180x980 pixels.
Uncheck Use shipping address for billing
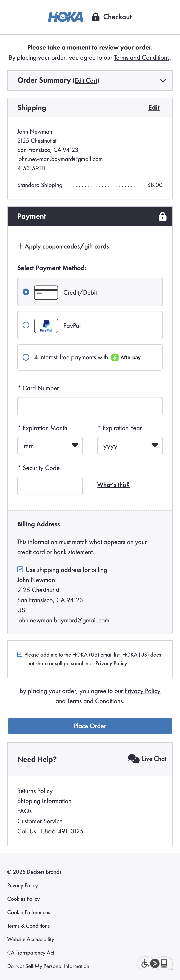[20, 570]
